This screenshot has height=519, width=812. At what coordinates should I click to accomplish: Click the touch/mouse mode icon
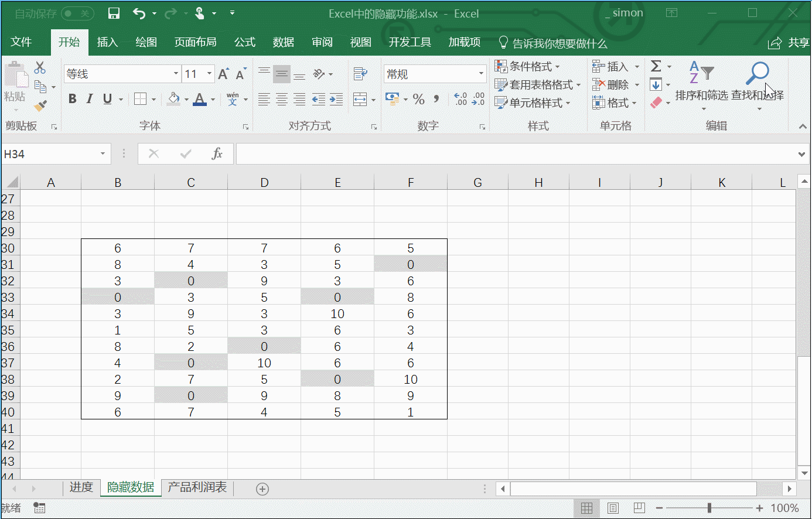[200, 13]
